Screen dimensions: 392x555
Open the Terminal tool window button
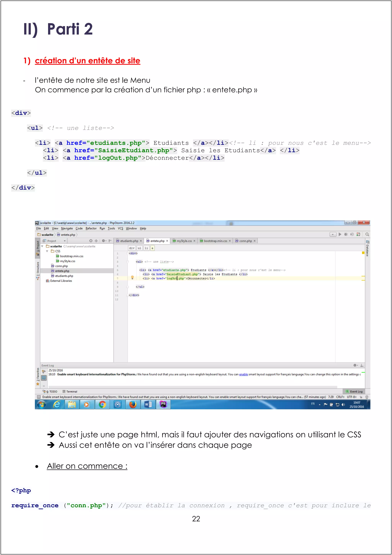click(x=70, y=392)
